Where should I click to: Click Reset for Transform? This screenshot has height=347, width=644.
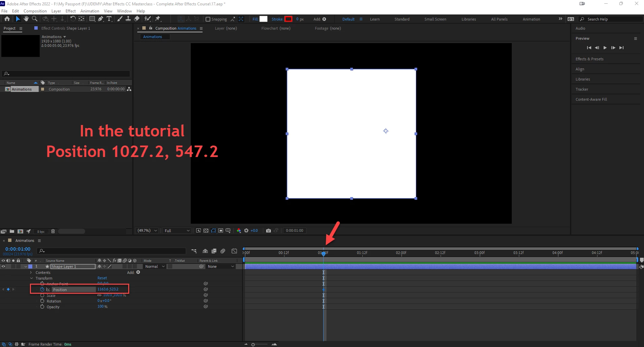click(102, 278)
